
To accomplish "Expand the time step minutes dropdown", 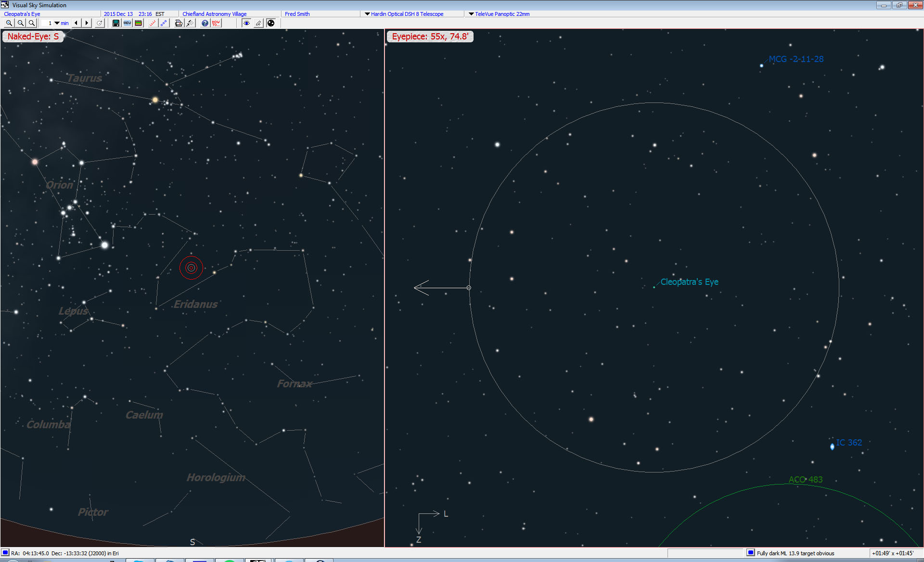I will pos(57,23).
